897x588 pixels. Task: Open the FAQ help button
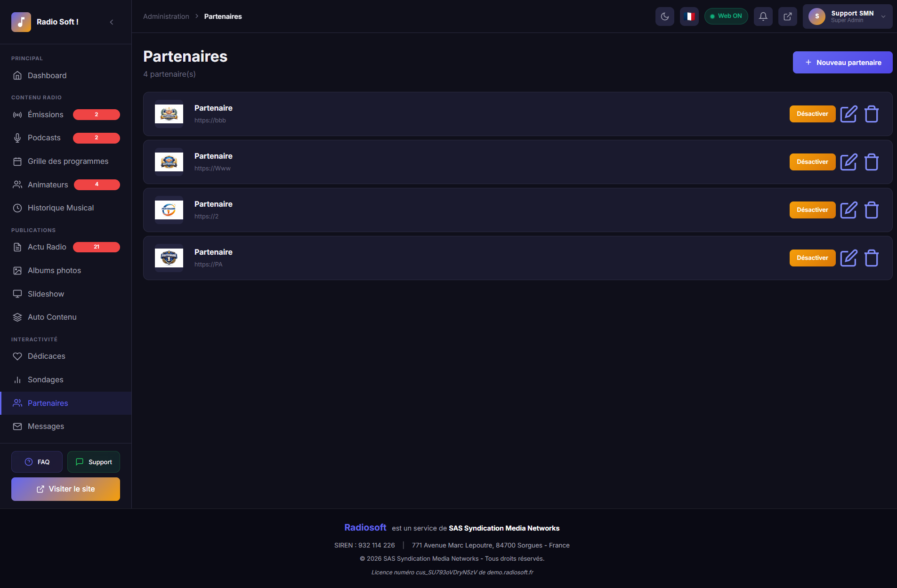(37, 462)
